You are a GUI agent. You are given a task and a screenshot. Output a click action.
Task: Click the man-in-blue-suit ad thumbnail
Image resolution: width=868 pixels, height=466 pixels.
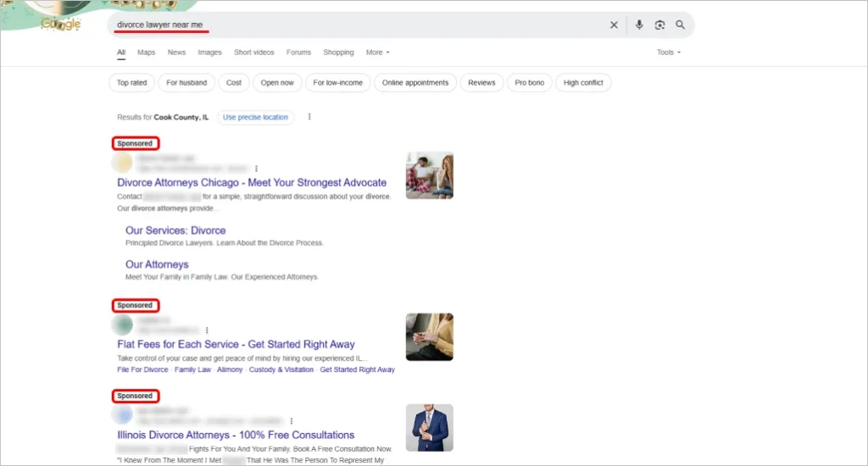pos(430,428)
